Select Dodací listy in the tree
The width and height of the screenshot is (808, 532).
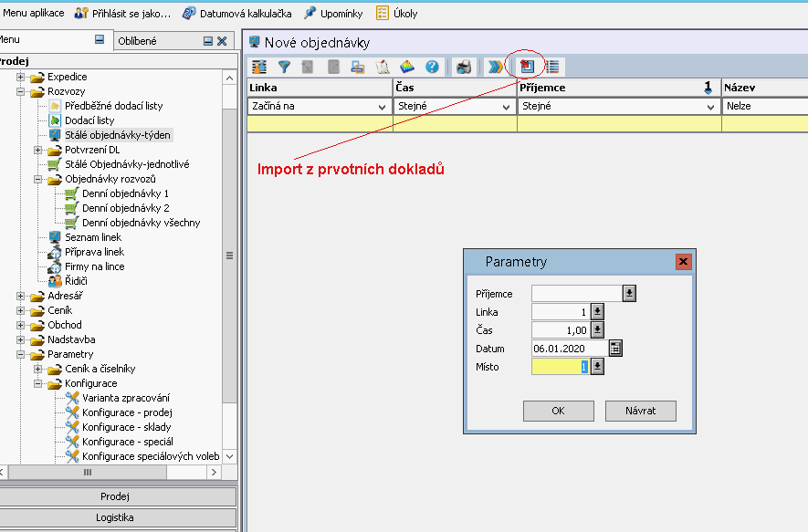pos(89,120)
